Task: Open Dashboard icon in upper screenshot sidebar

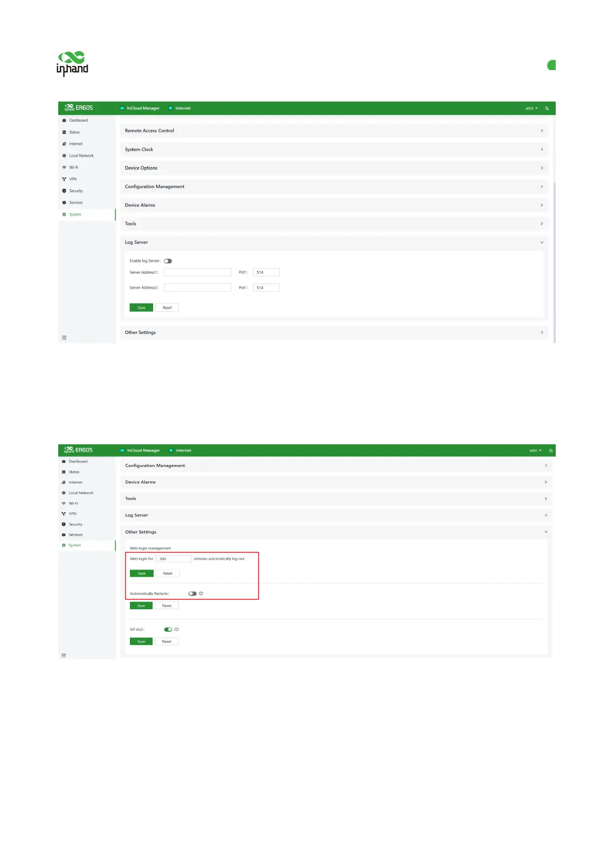Action: click(64, 121)
